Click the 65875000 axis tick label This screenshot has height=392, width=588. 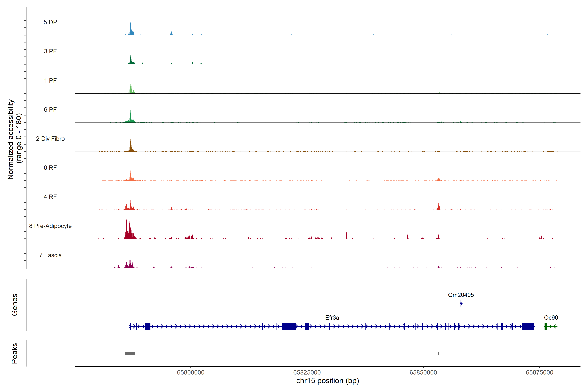tap(539, 372)
